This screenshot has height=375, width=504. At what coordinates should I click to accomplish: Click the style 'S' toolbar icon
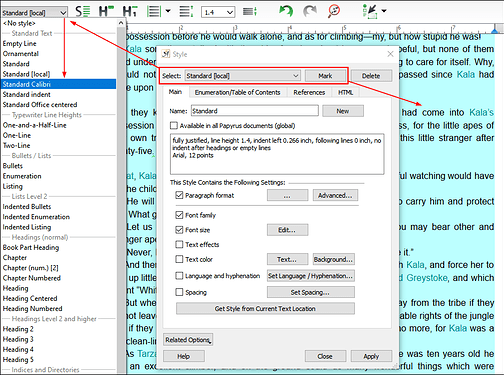coord(82,12)
